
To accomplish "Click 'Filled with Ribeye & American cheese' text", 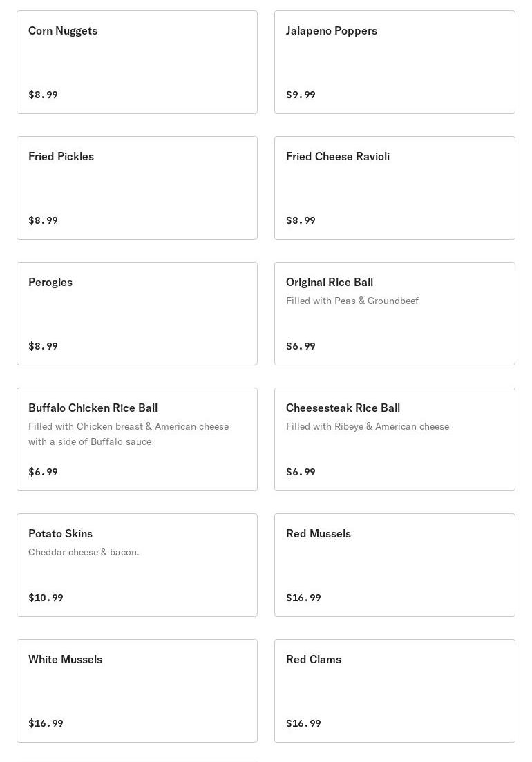I will point(367,426).
